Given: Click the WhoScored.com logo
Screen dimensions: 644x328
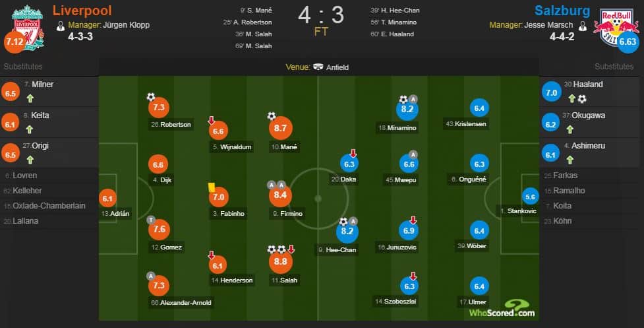Looking at the screenshot, I should pos(502,309).
